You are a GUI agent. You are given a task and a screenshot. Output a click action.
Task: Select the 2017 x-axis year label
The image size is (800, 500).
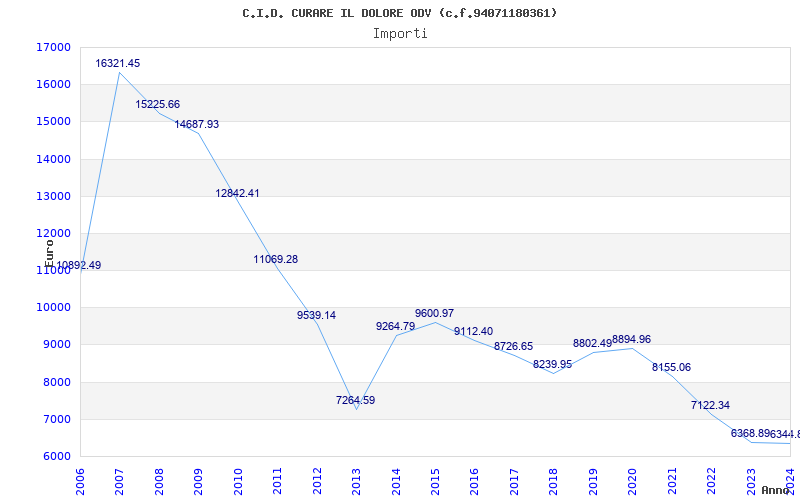pos(514,481)
